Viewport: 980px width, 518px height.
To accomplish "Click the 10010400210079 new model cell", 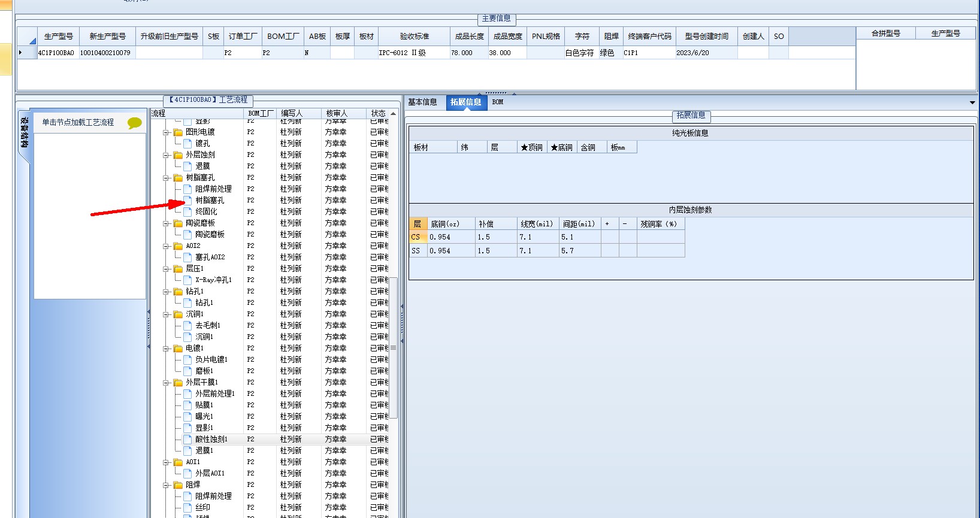I will click(107, 53).
